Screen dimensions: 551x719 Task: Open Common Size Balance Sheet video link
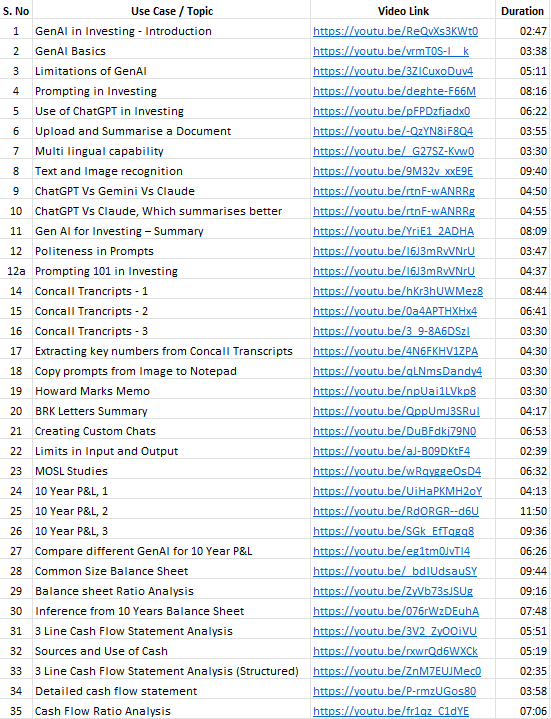tap(395, 571)
